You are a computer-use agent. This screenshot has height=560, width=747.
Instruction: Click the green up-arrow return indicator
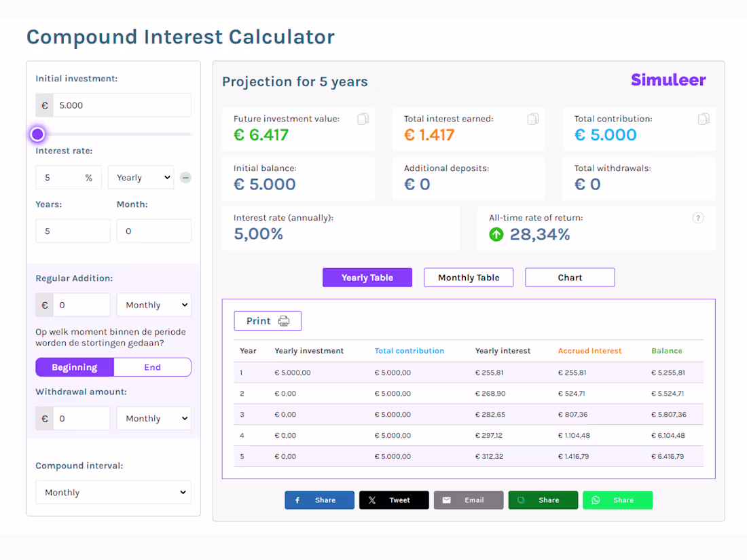(x=496, y=234)
